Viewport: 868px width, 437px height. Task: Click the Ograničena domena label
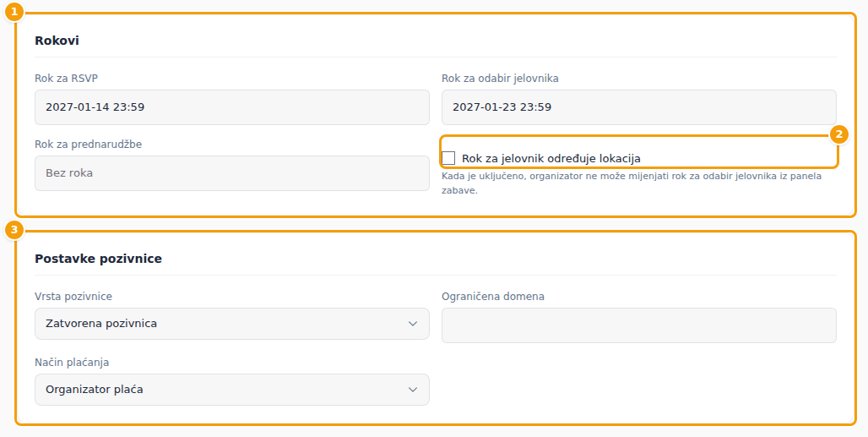pyautogui.click(x=492, y=297)
